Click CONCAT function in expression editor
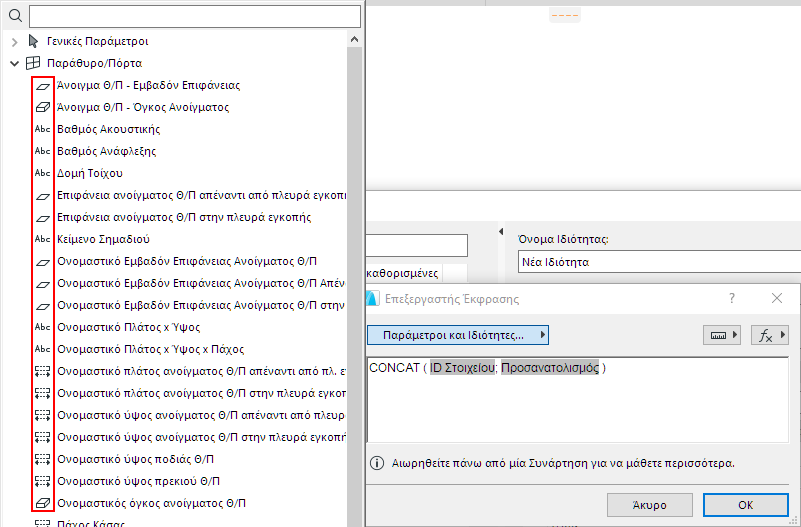 pyautogui.click(x=394, y=368)
